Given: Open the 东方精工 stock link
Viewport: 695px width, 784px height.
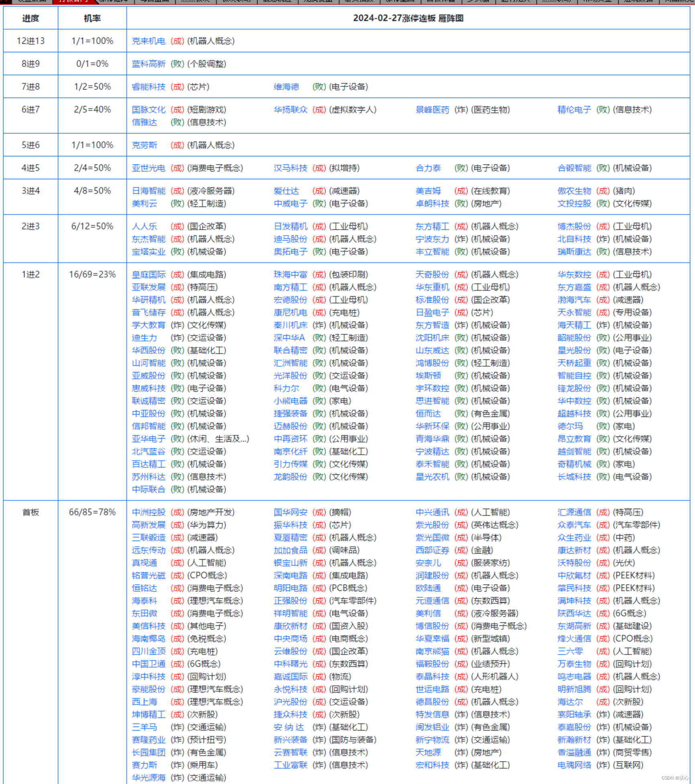Looking at the screenshot, I should [x=432, y=226].
